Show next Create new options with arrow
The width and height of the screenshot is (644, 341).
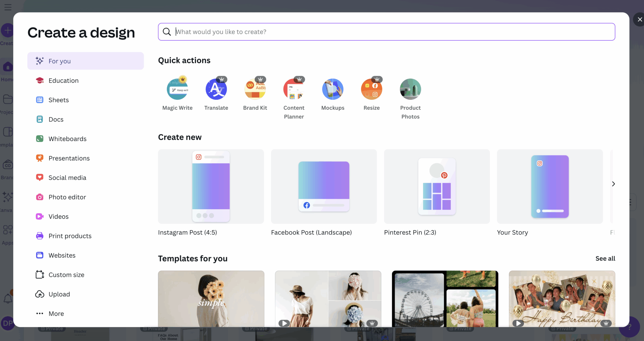tap(613, 184)
